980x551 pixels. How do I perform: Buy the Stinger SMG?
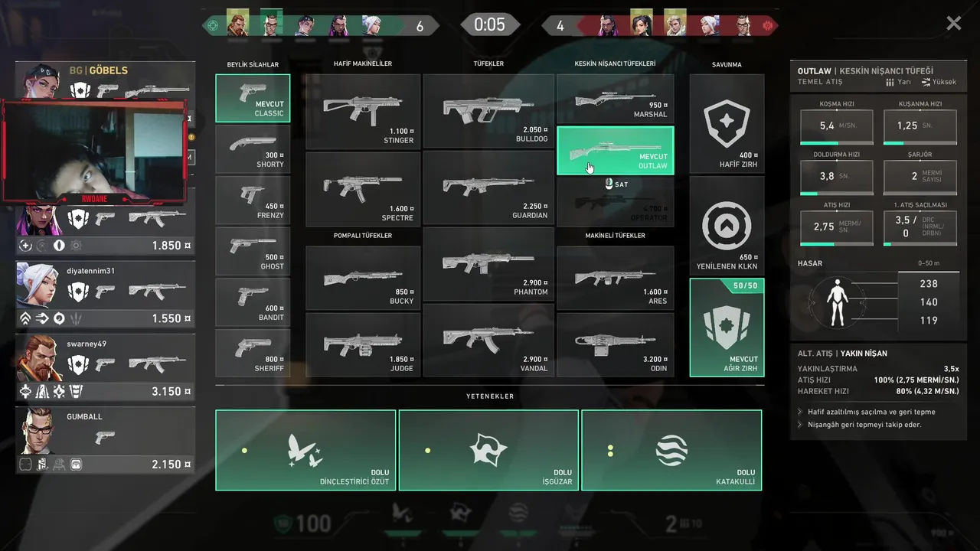[x=363, y=111]
